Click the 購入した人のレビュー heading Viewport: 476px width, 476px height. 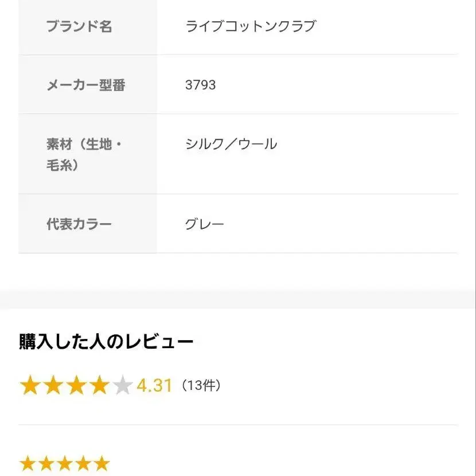click(x=106, y=342)
